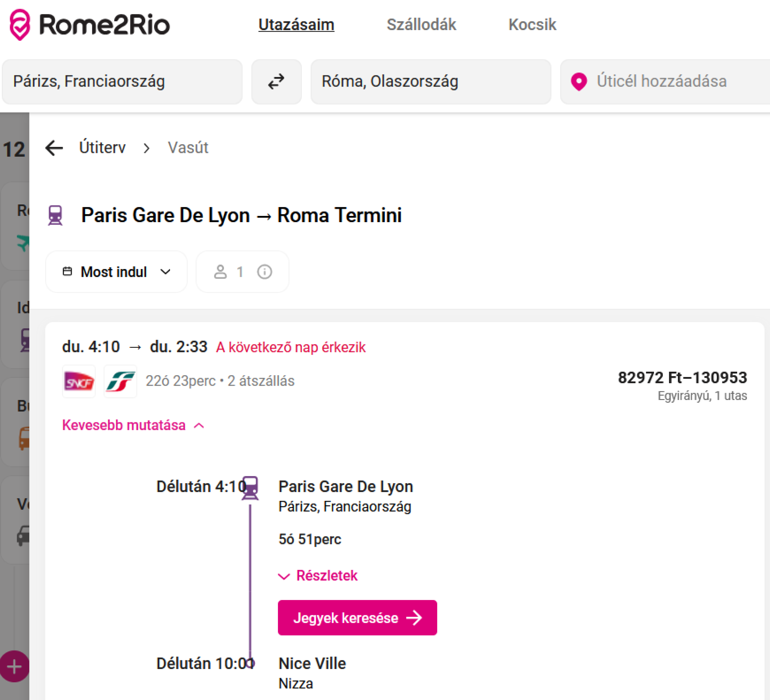Go to the Kocsik tab
Screen dimensions: 770x700
532,25
